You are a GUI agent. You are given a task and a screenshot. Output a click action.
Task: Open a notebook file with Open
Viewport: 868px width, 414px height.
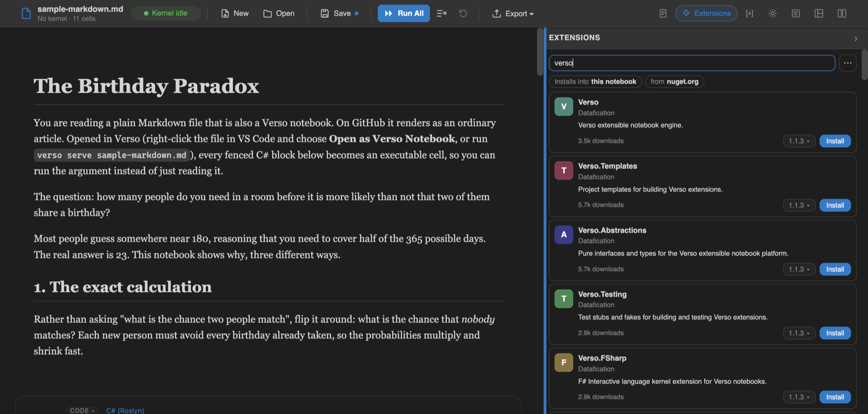pos(279,13)
